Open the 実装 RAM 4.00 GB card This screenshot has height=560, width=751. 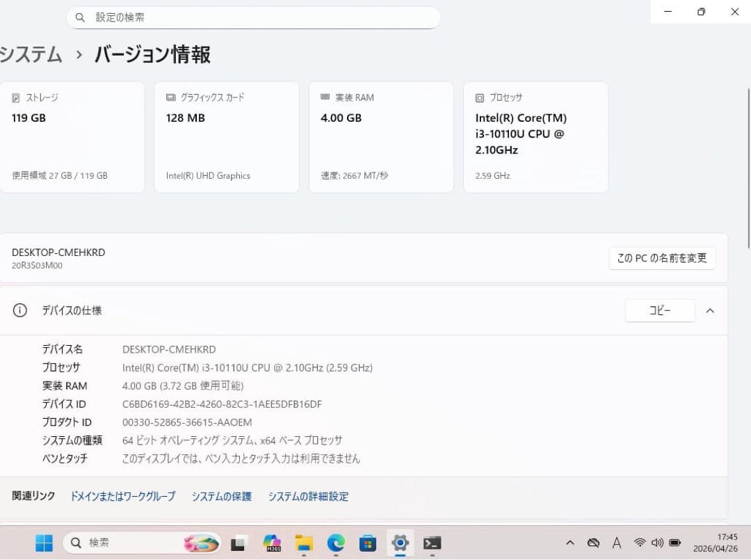coord(381,137)
